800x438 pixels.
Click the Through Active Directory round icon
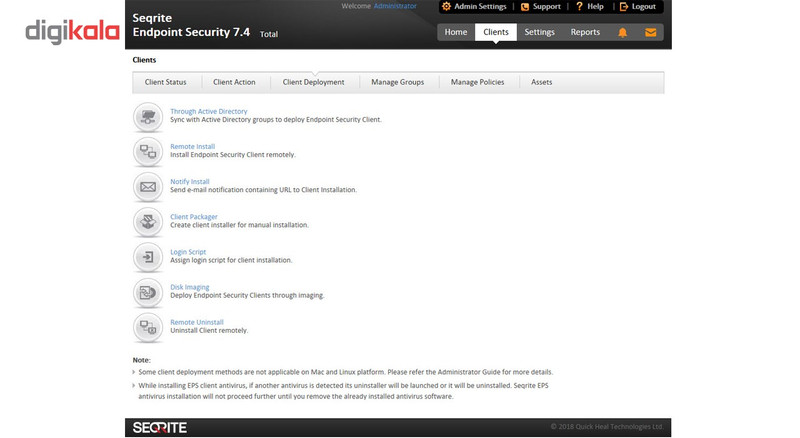(148, 117)
